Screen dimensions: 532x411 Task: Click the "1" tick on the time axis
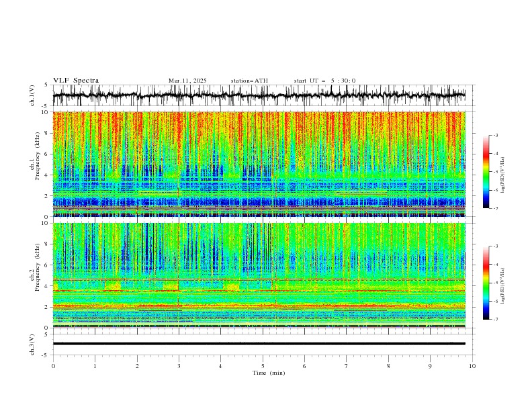(95, 366)
